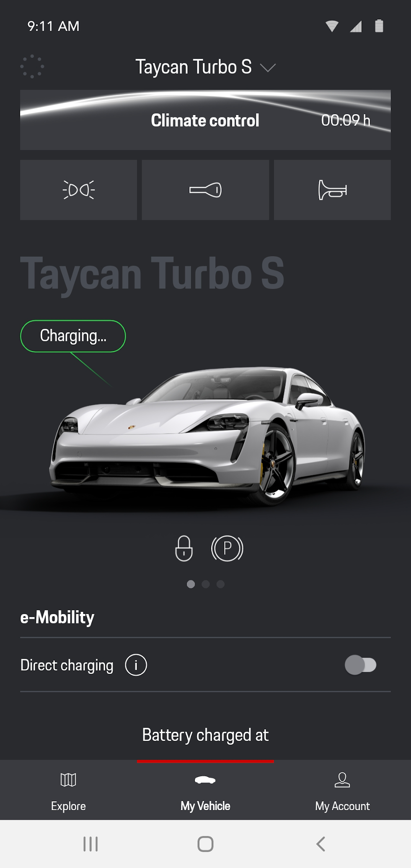Switch to the My Vehicle tab
Viewport: 411px width, 868px height.
pyautogui.click(x=205, y=790)
